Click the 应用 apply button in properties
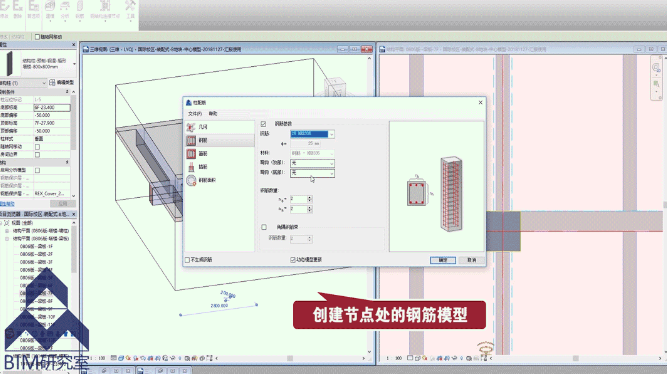The height and width of the screenshot is (374, 667). 63,204
